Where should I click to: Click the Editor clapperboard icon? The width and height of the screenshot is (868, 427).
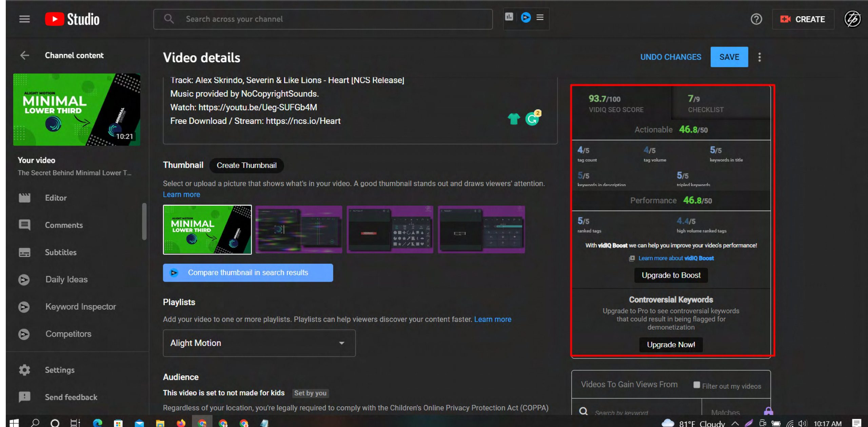coord(24,198)
